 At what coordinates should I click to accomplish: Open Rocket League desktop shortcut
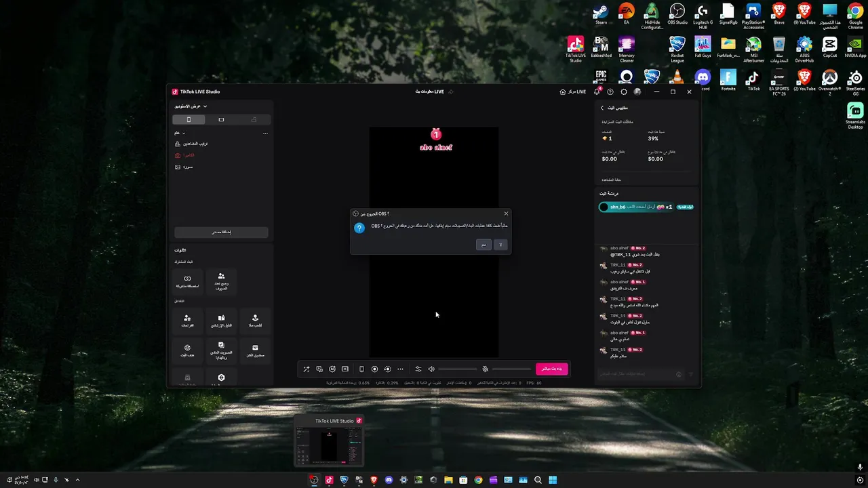coord(677,49)
